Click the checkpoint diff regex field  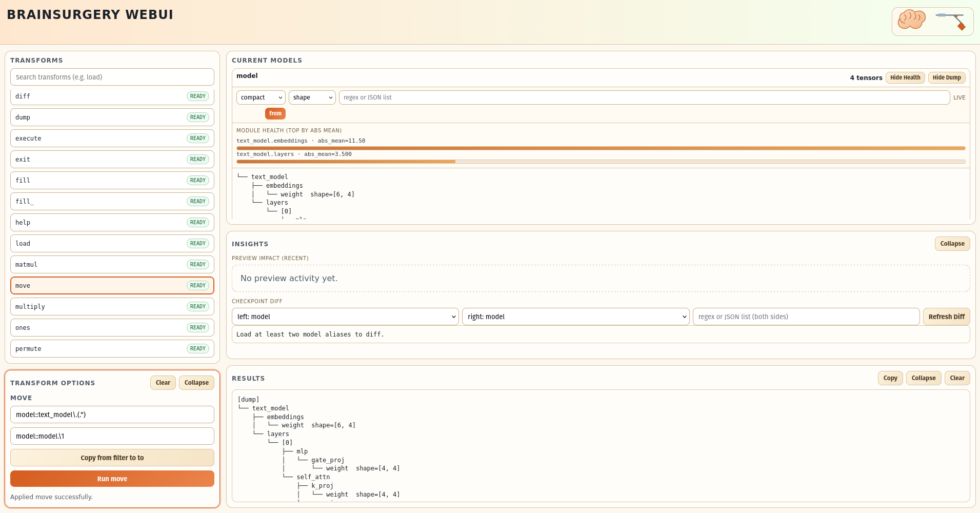[x=806, y=317]
